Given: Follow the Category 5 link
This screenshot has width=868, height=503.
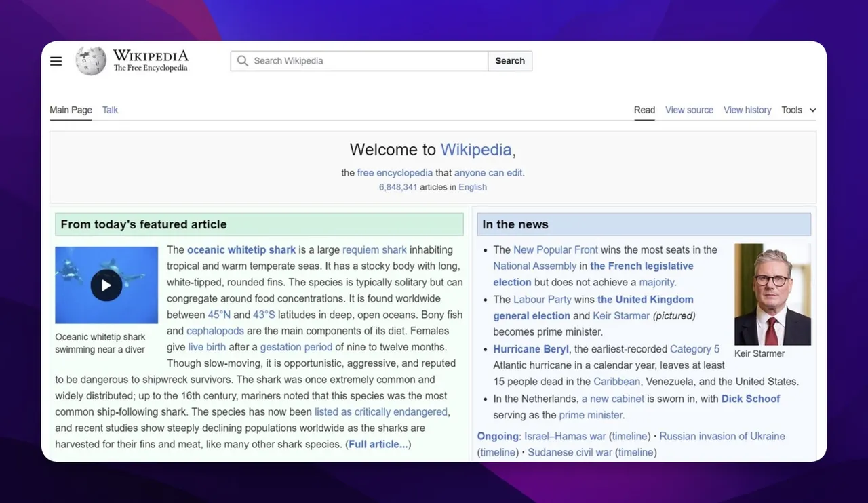Looking at the screenshot, I should 695,349.
